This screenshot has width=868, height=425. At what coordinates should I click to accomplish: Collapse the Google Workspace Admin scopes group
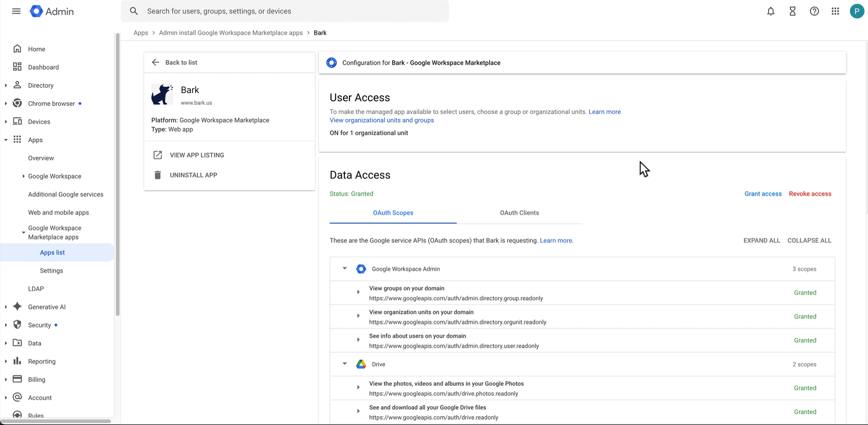click(344, 269)
